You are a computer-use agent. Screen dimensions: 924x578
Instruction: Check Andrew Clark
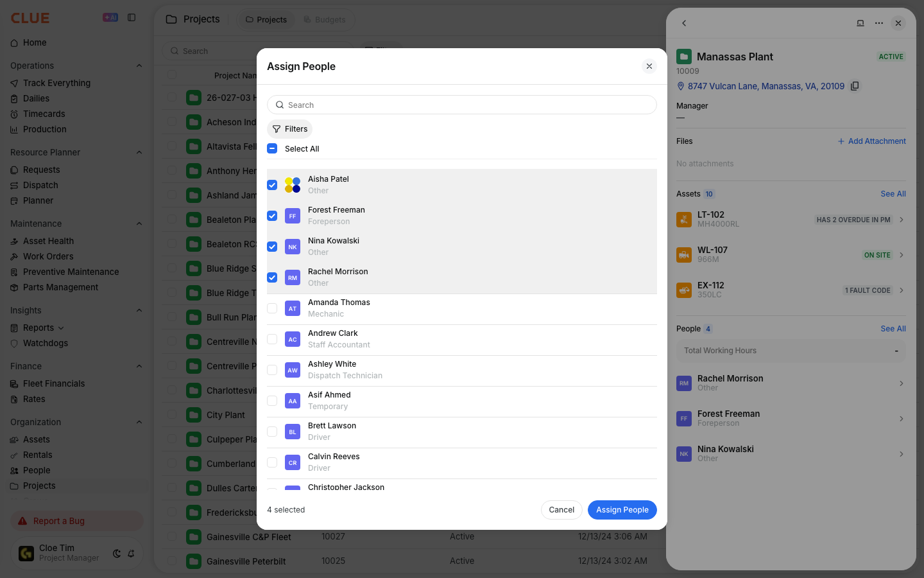point(272,339)
